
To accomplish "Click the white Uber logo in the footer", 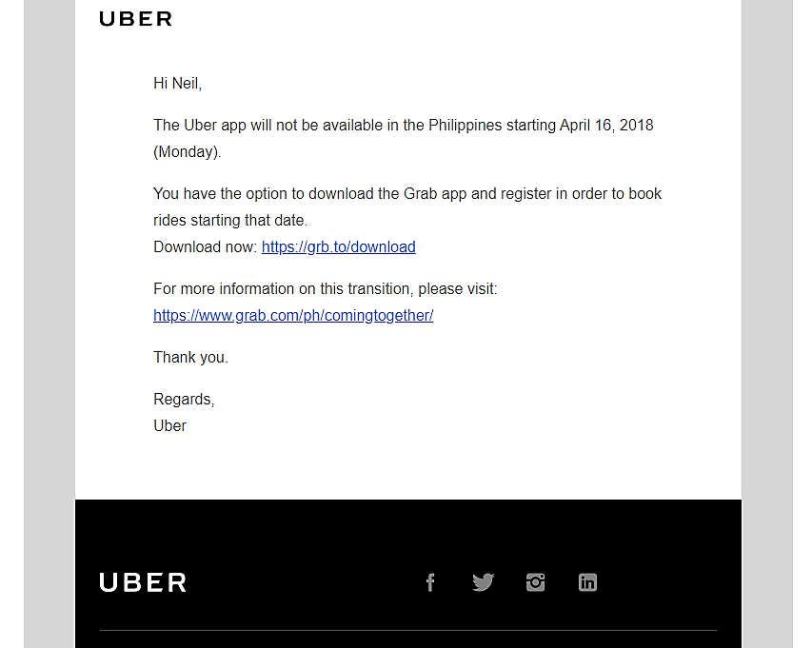I will click(x=143, y=582).
